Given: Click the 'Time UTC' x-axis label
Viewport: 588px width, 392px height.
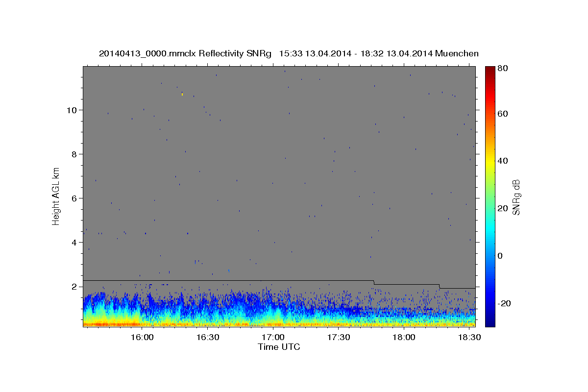Looking at the screenshot, I should coord(279,347).
